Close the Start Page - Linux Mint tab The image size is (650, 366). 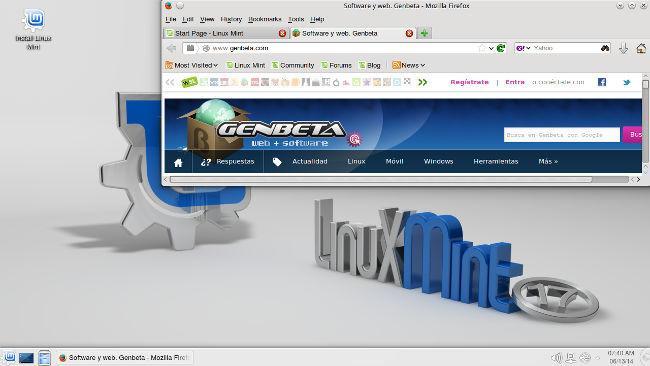[282, 33]
